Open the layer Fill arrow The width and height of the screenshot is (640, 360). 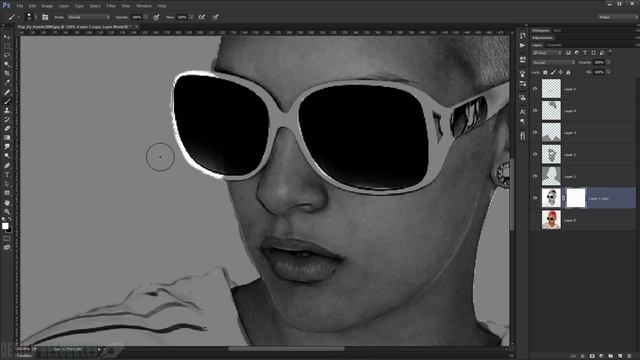[x=609, y=72]
